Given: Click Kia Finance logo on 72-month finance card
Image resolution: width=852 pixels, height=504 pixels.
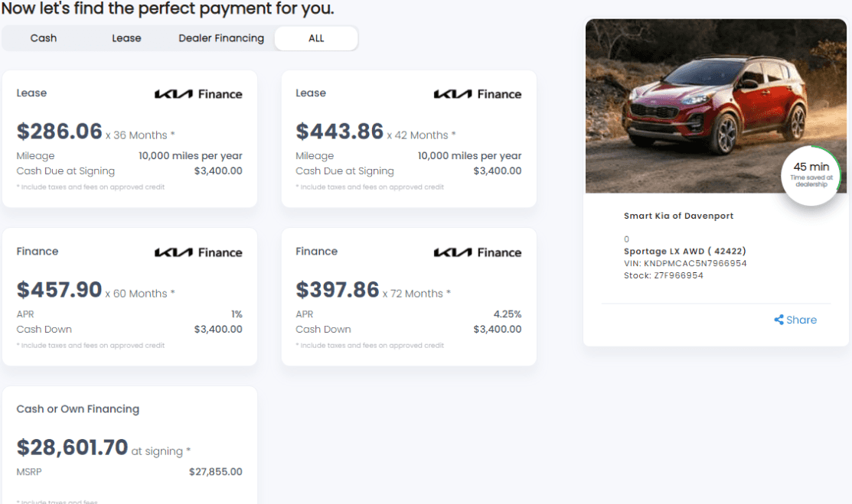Looking at the screenshot, I should point(478,252).
